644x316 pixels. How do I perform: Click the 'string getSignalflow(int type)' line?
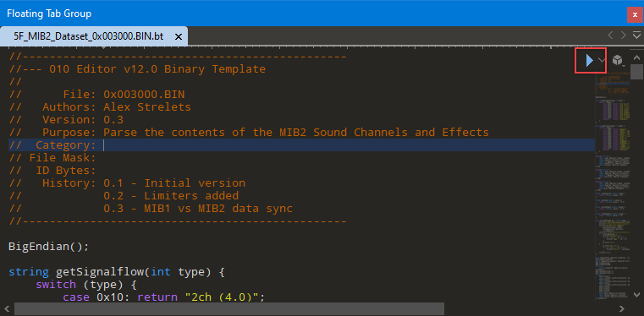(x=117, y=272)
